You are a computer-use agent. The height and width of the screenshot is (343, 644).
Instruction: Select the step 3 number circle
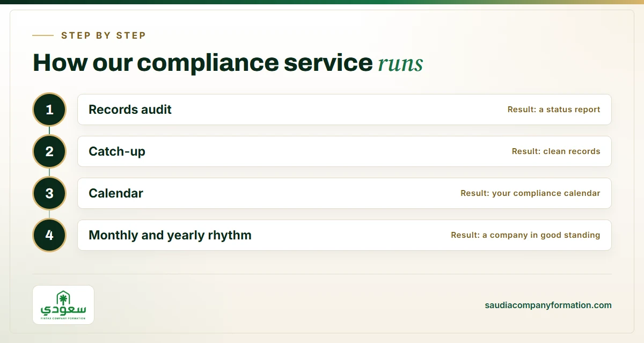click(49, 193)
